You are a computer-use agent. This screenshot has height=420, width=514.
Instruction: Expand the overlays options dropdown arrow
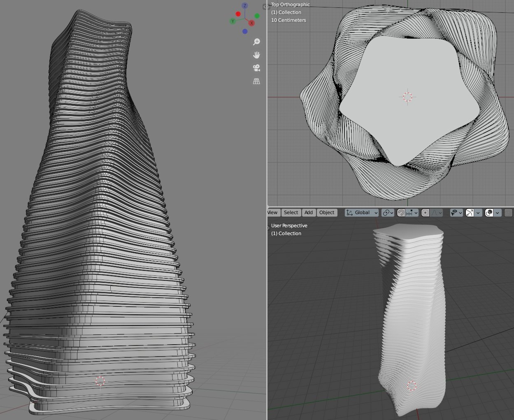[x=498, y=212]
